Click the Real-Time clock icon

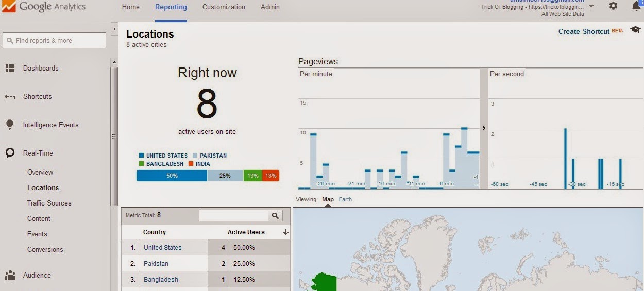point(10,153)
